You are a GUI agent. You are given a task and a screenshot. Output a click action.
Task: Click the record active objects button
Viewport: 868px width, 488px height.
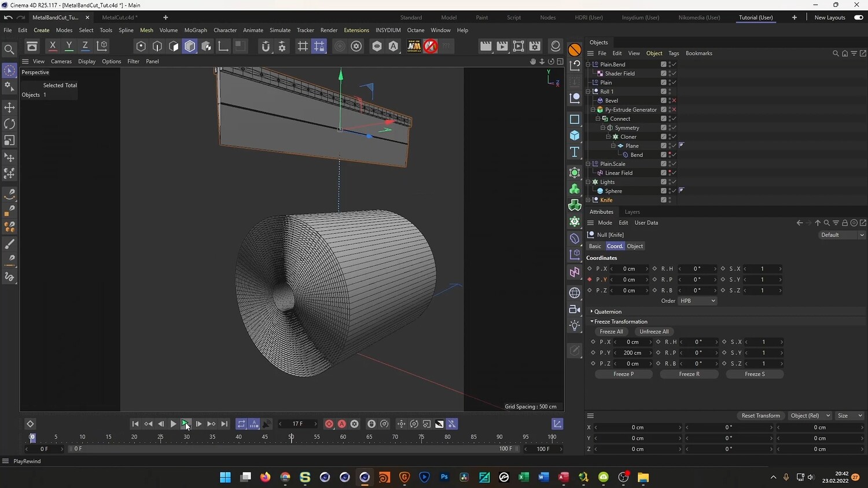[x=329, y=424]
